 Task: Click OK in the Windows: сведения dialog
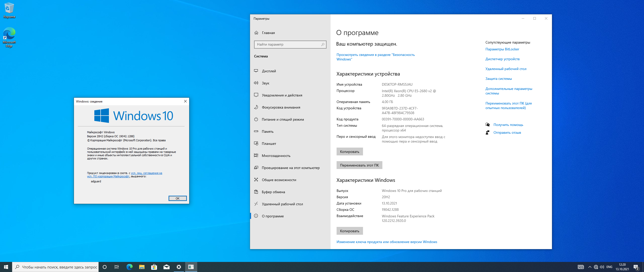[177, 198]
